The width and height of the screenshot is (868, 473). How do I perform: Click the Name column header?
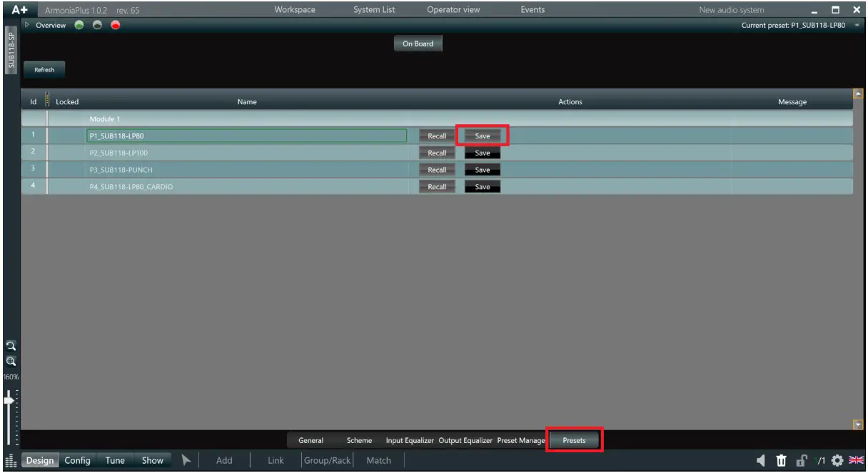coord(246,102)
